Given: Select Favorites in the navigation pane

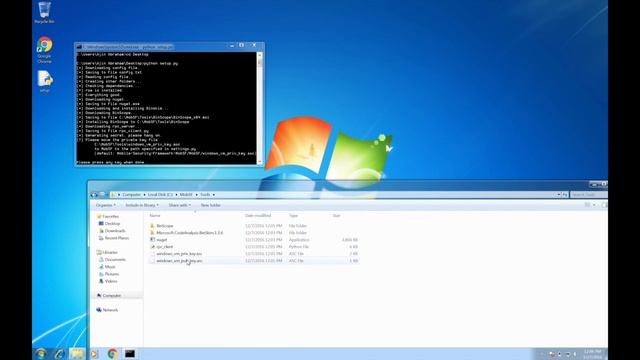Looking at the screenshot, I should [108, 216].
